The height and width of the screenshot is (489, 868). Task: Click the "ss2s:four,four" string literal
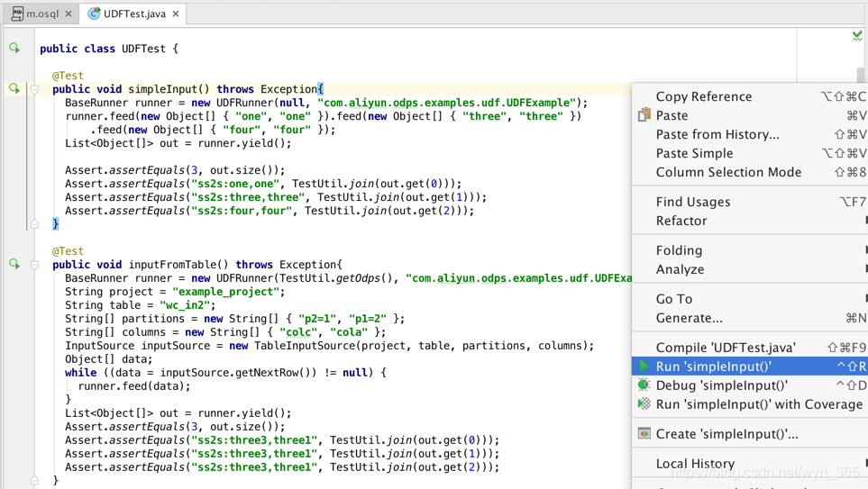click(x=242, y=211)
